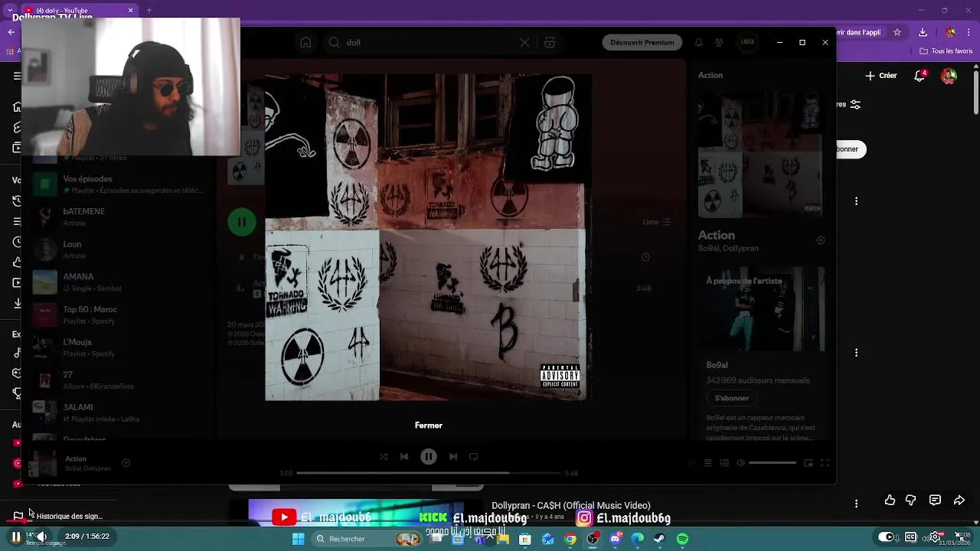Skip to the previous track in Spotify

(404, 457)
